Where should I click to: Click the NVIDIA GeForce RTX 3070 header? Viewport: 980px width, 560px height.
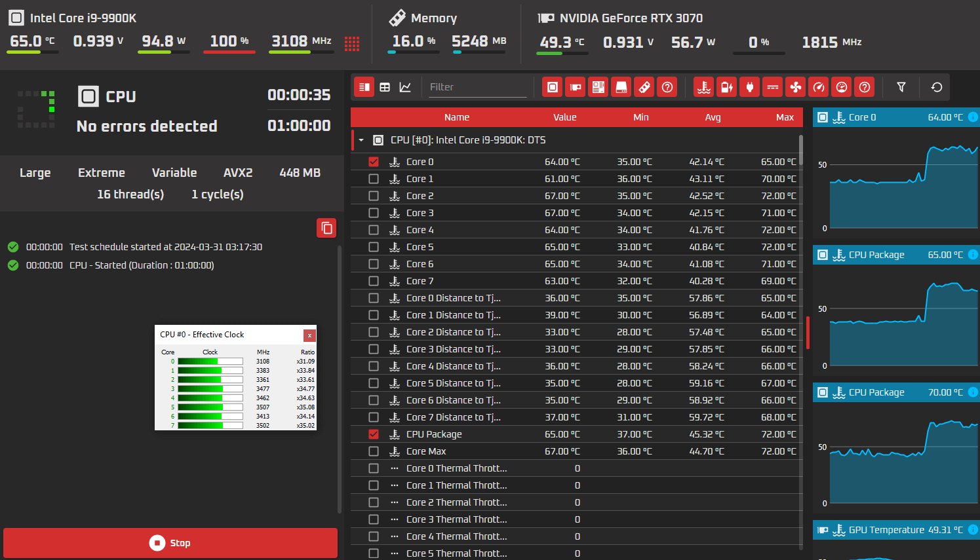(631, 18)
